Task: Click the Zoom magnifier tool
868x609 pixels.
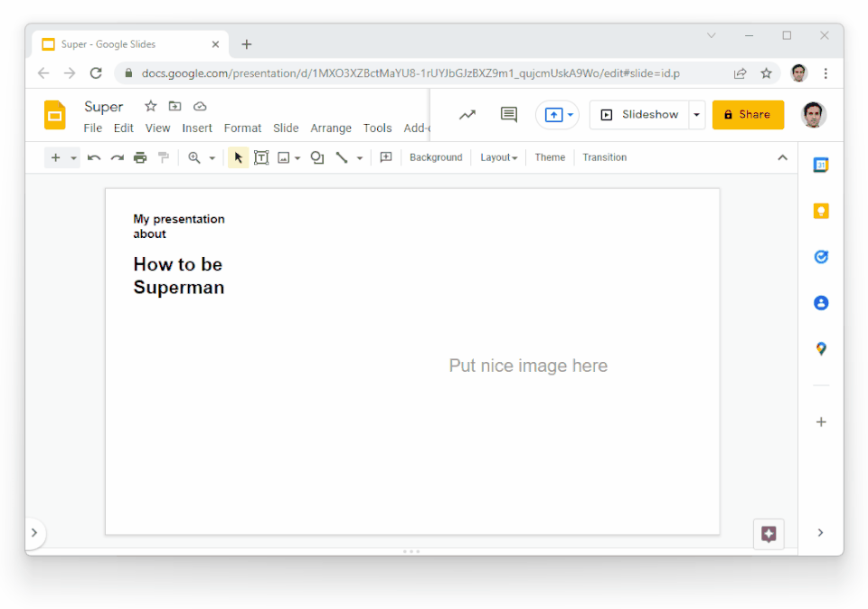Action: point(194,158)
